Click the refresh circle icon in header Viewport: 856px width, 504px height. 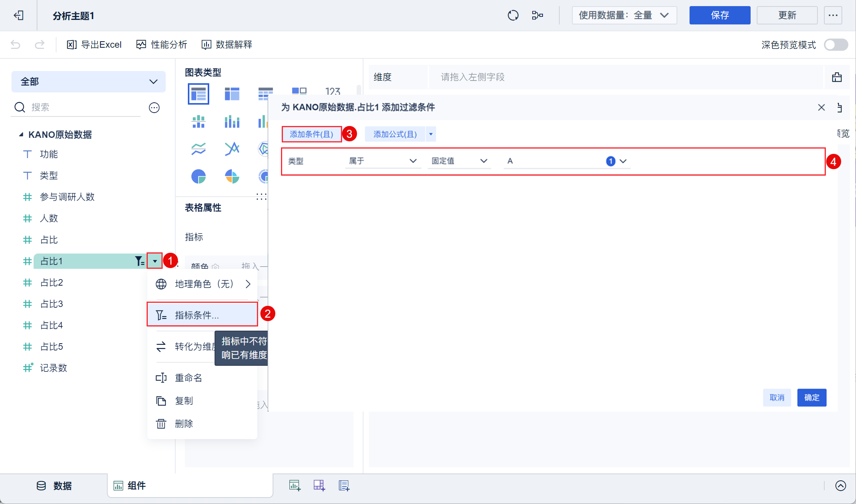click(513, 15)
